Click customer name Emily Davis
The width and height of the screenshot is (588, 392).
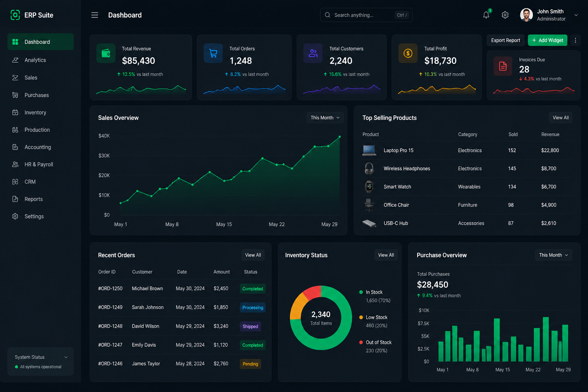tap(144, 345)
